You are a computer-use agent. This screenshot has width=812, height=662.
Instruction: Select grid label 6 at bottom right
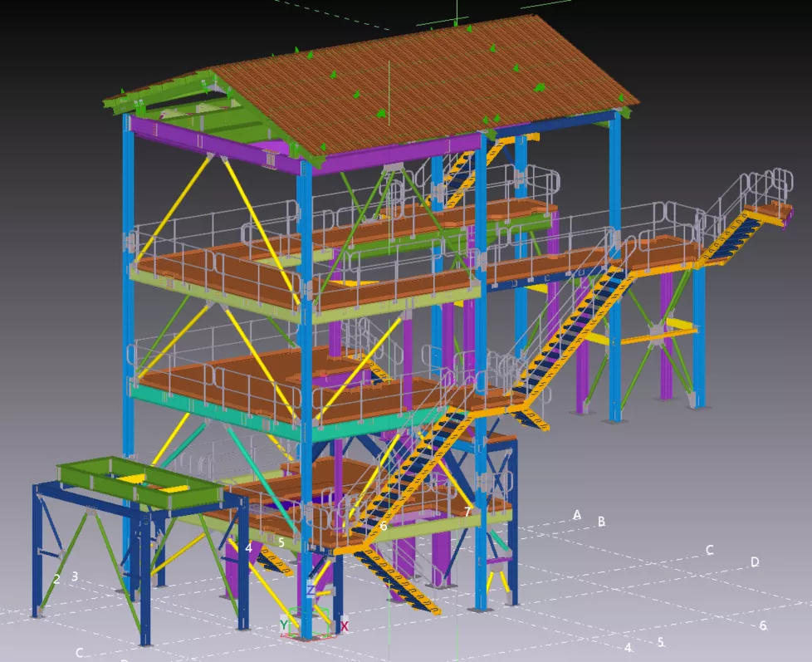pyautogui.click(x=763, y=625)
